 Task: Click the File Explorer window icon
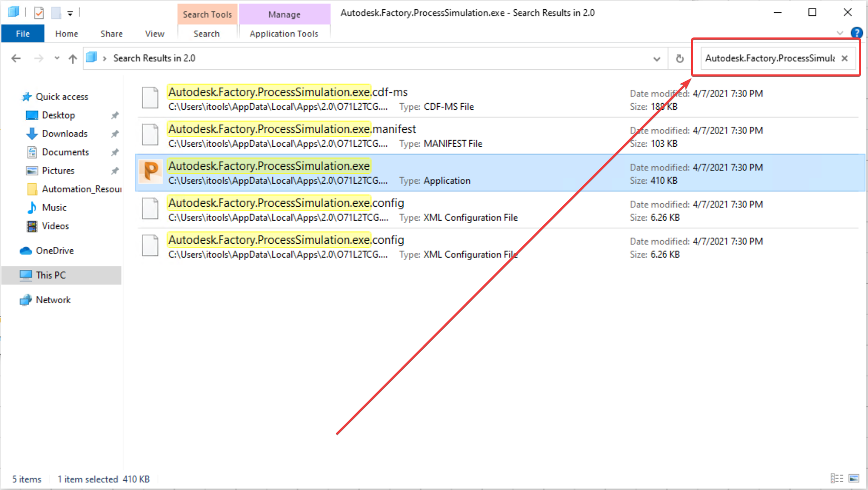[13, 12]
